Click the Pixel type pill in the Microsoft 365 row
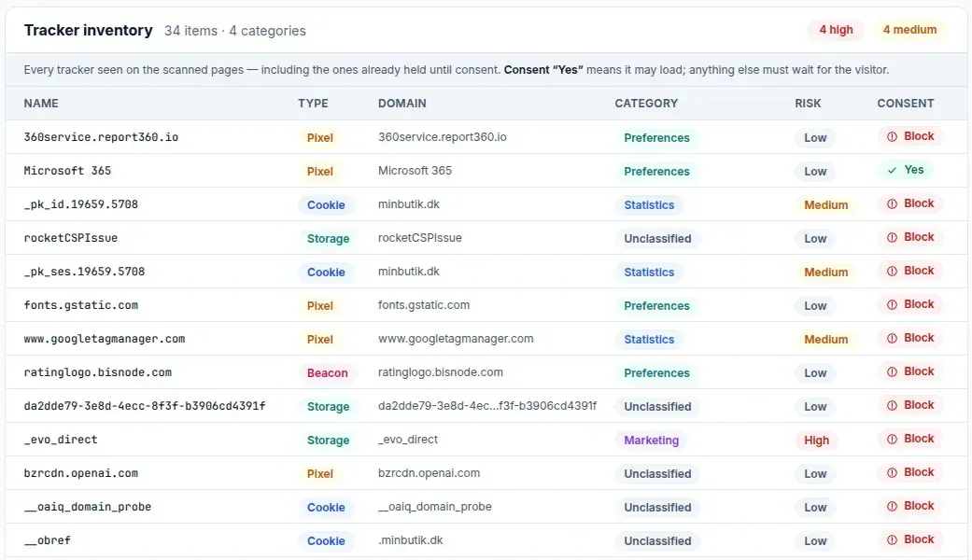 point(320,172)
